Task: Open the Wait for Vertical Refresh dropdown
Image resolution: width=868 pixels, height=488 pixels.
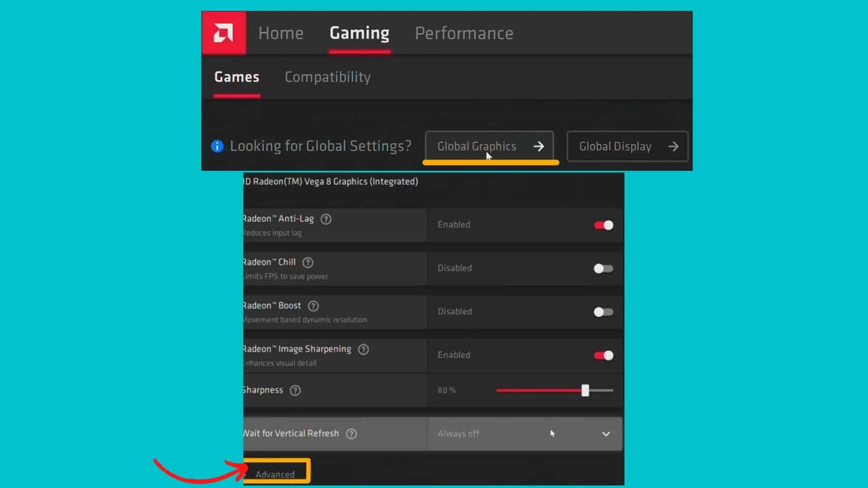Action: point(525,434)
